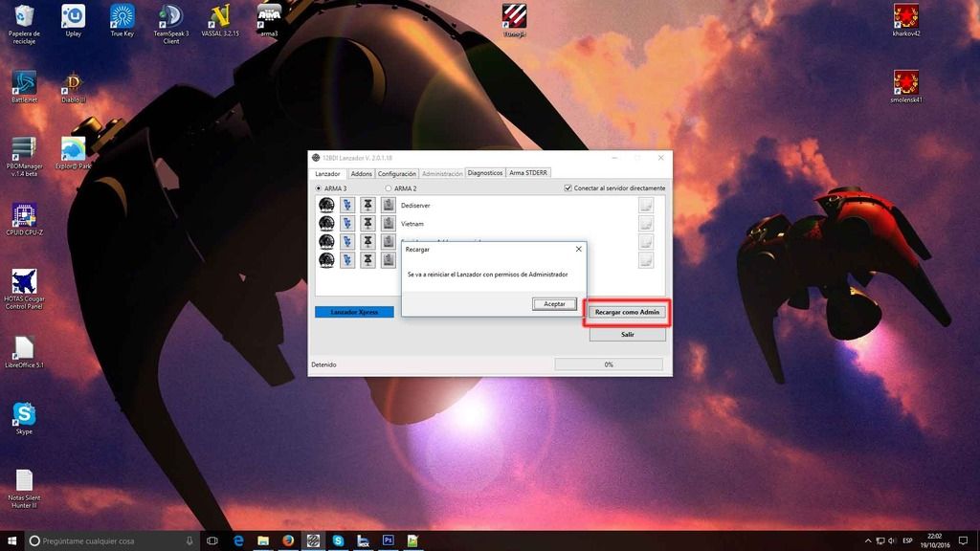This screenshot has height=551, width=980.
Task: Open the Task View button on the taskbar
Action: click(212, 541)
